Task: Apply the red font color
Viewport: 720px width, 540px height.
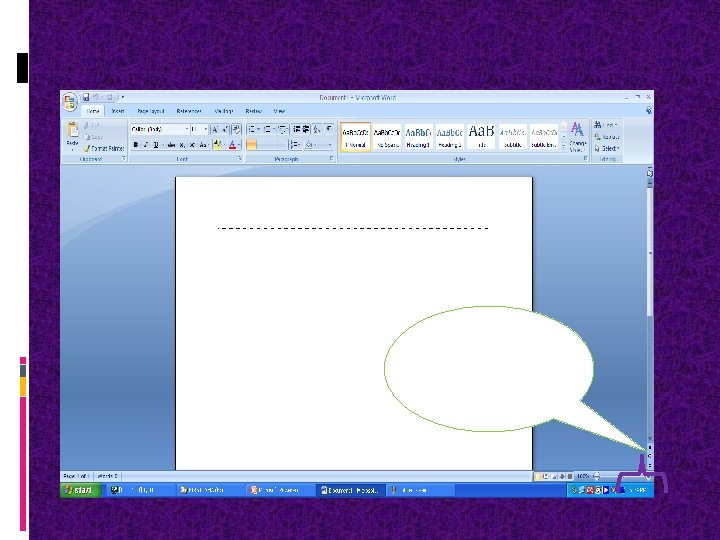Action: (x=233, y=145)
